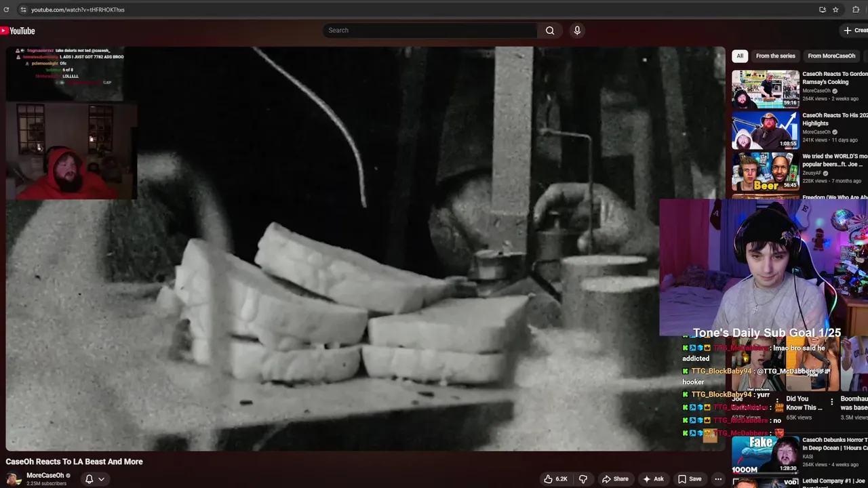The height and width of the screenshot is (488, 868).
Task: Click chat message 'lmao bro said he addicted'
Action: [x=753, y=353]
